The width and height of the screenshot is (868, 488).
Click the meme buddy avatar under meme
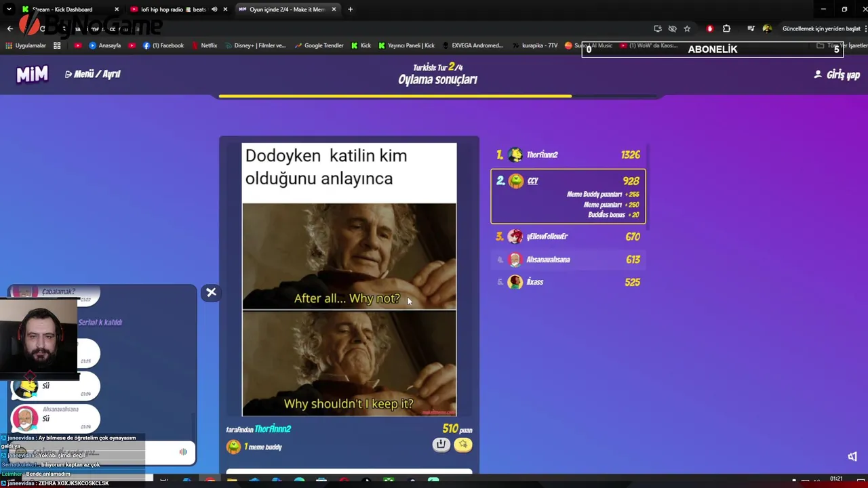pos(233,447)
